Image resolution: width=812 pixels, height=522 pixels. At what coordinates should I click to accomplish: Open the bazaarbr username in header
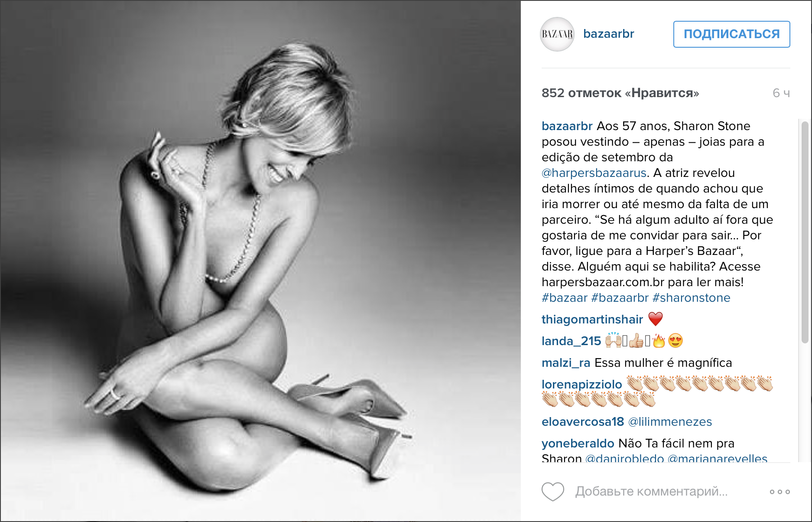(x=609, y=34)
